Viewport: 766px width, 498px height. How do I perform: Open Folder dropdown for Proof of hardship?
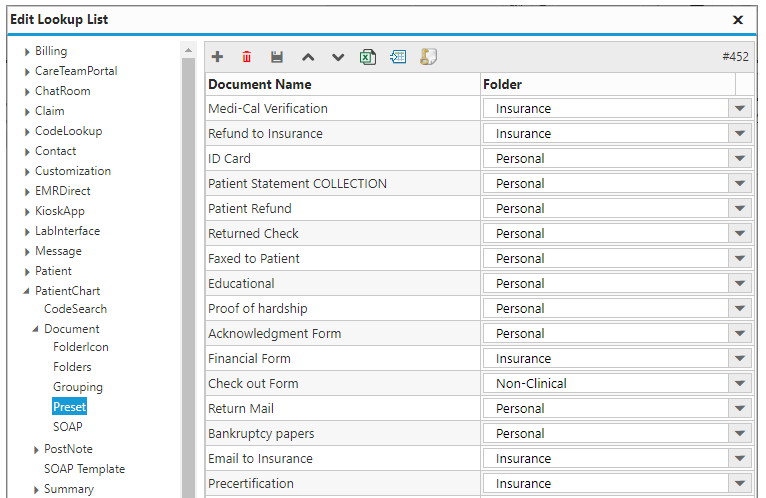click(x=740, y=308)
